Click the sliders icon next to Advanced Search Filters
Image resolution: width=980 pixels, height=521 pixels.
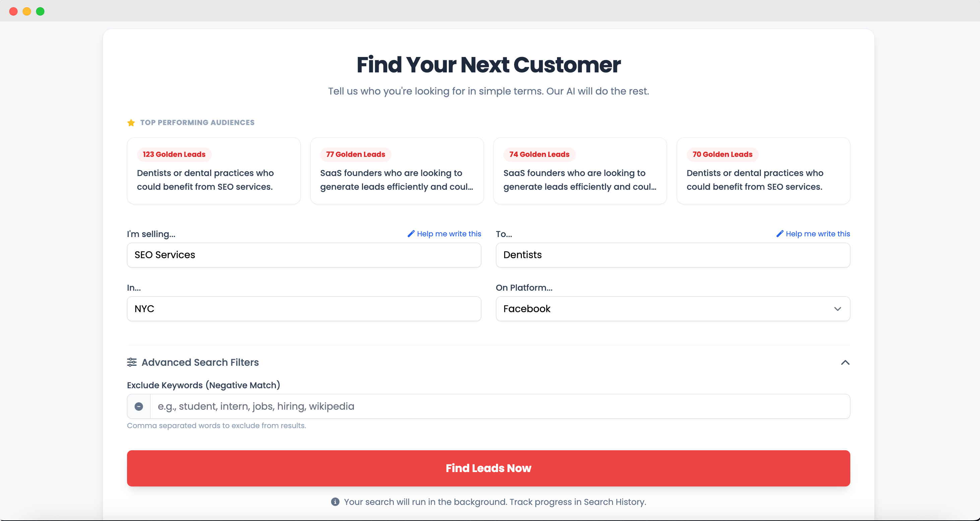[132, 362]
